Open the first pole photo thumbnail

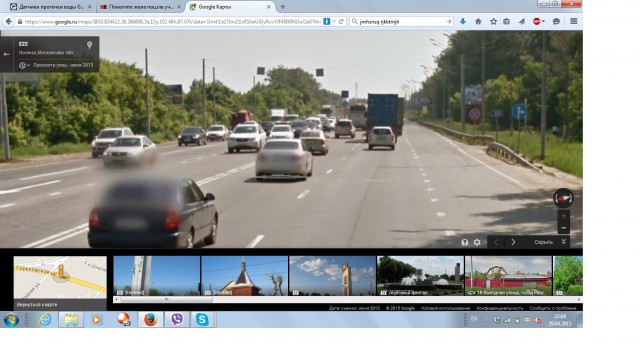pos(157,276)
